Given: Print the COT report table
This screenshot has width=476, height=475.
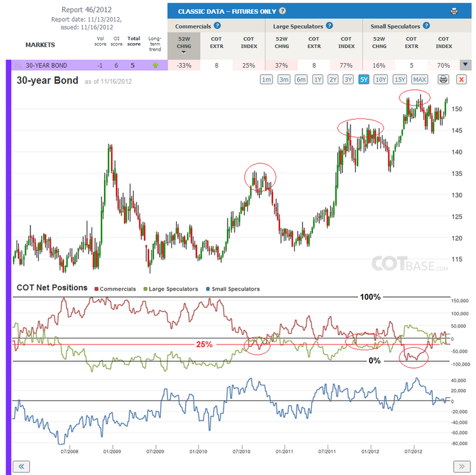Looking at the screenshot, I should (454, 11).
